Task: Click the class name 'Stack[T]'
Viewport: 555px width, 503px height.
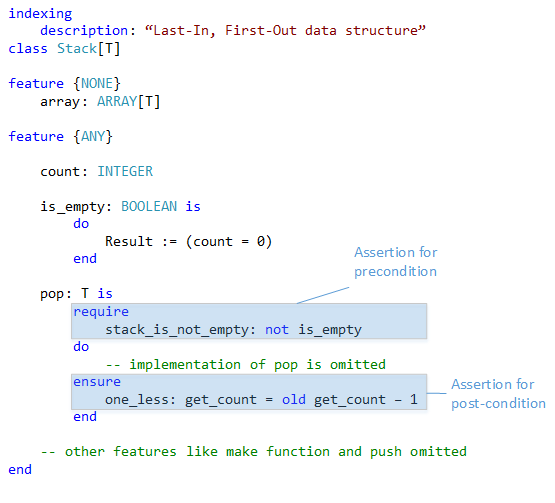Action: [88, 48]
